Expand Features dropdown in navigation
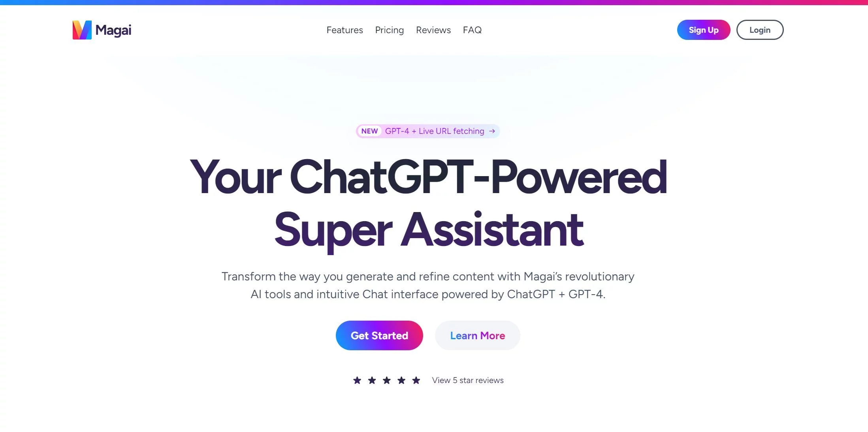The image size is (868, 432). coord(345,29)
